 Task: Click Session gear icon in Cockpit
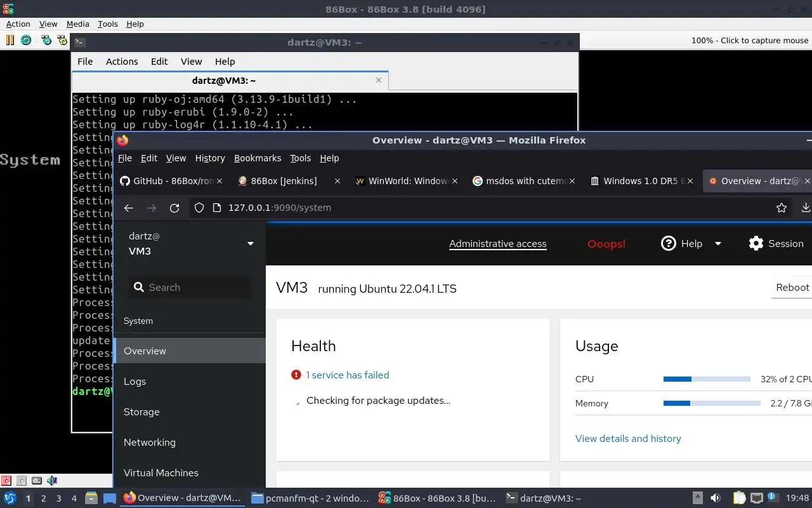coord(756,243)
